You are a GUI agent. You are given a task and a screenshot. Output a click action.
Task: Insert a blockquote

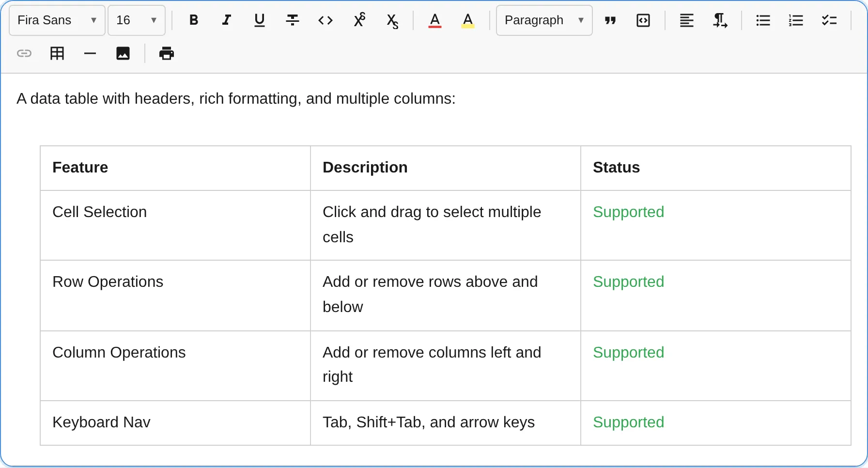[x=610, y=20]
